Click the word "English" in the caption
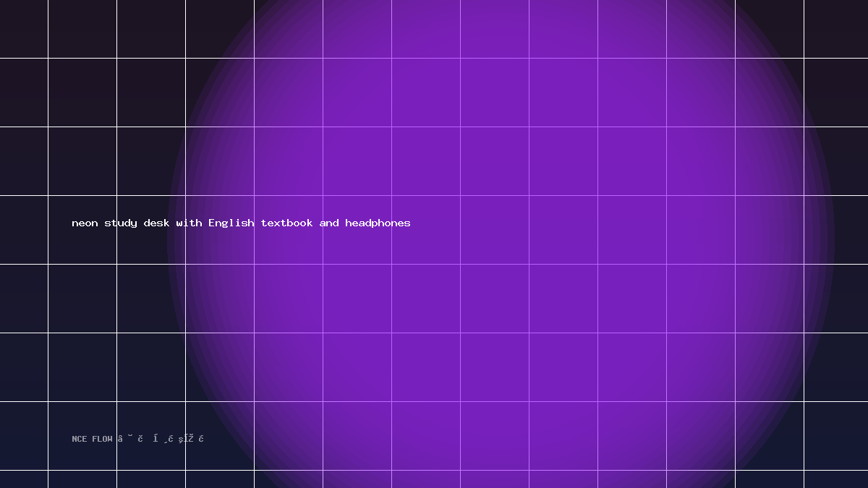The width and height of the screenshot is (868, 488). click(x=231, y=223)
